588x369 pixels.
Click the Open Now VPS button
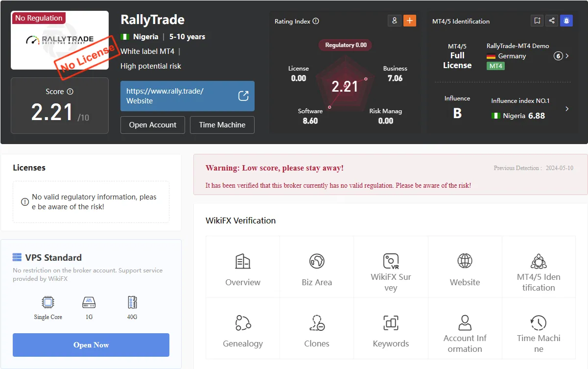pyautogui.click(x=91, y=345)
